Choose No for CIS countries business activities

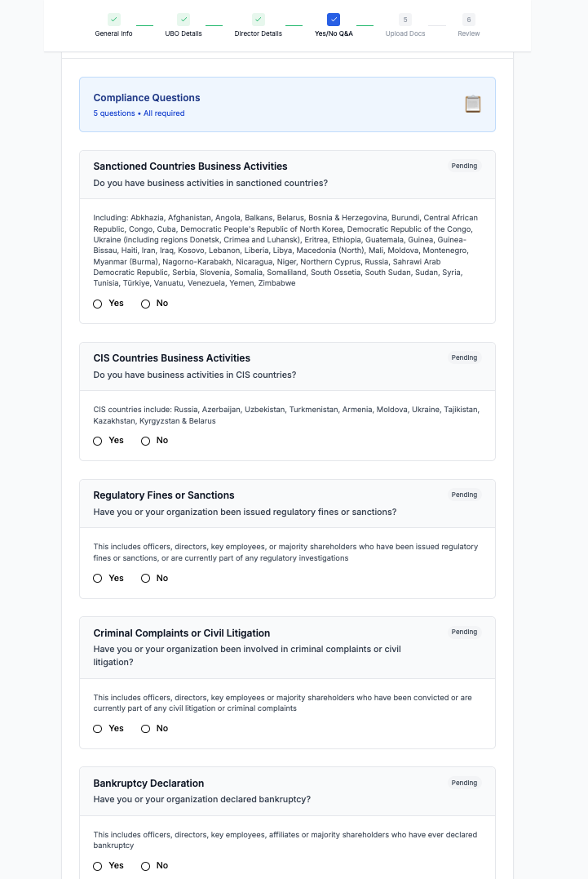pos(146,442)
